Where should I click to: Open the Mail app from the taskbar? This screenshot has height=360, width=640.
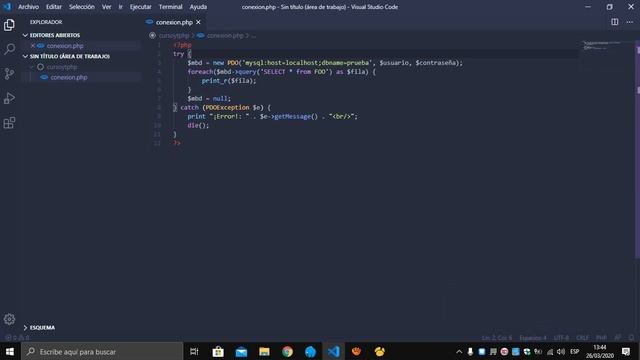[241, 351]
